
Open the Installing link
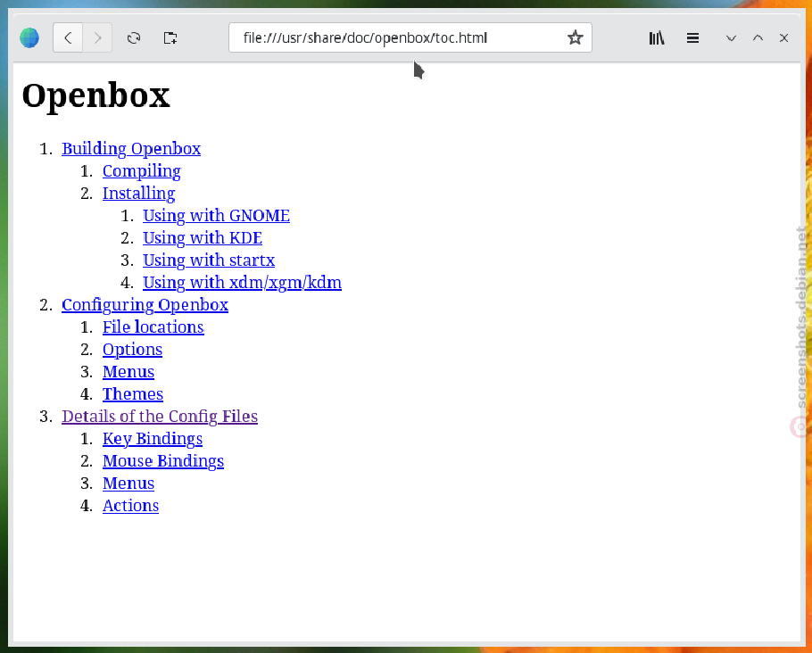(x=139, y=194)
